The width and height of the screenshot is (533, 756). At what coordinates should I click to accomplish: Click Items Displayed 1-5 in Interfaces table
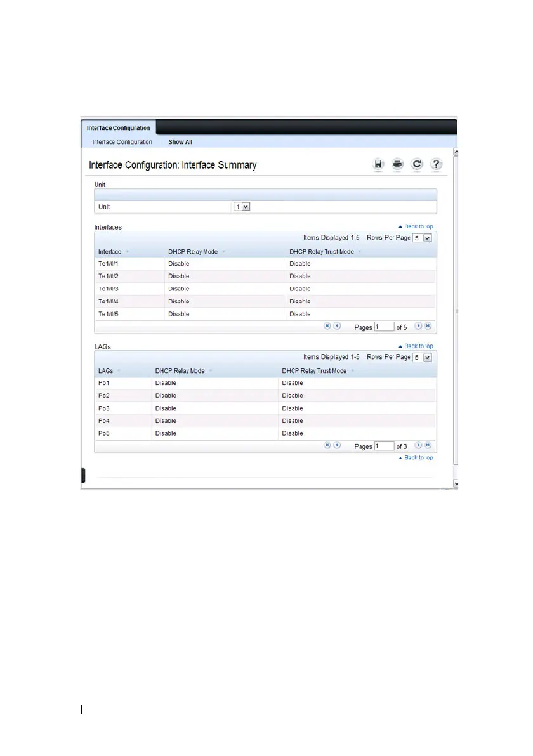pyautogui.click(x=331, y=238)
